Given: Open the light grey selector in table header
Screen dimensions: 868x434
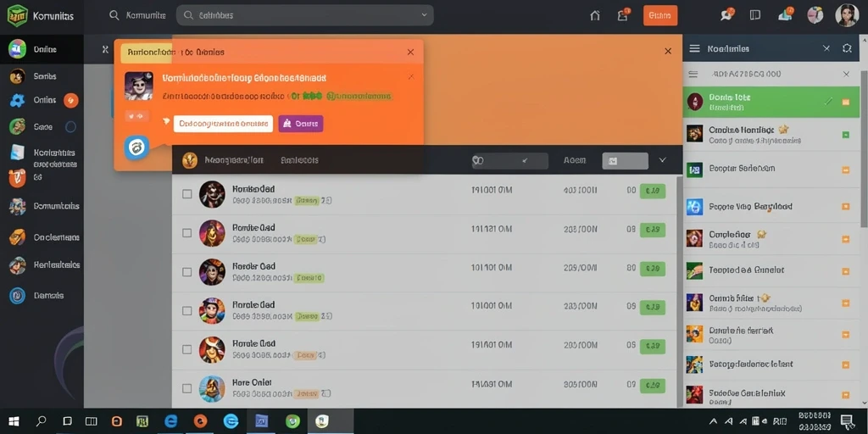Looking at the screenshot, I should pyautogui.click(x=625, y=160).
